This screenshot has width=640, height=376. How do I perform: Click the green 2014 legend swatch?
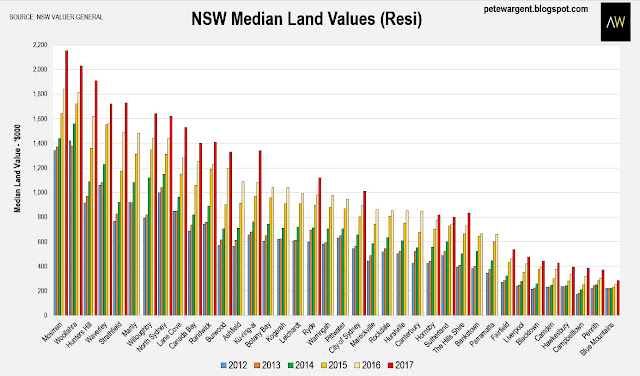(290, 365)
